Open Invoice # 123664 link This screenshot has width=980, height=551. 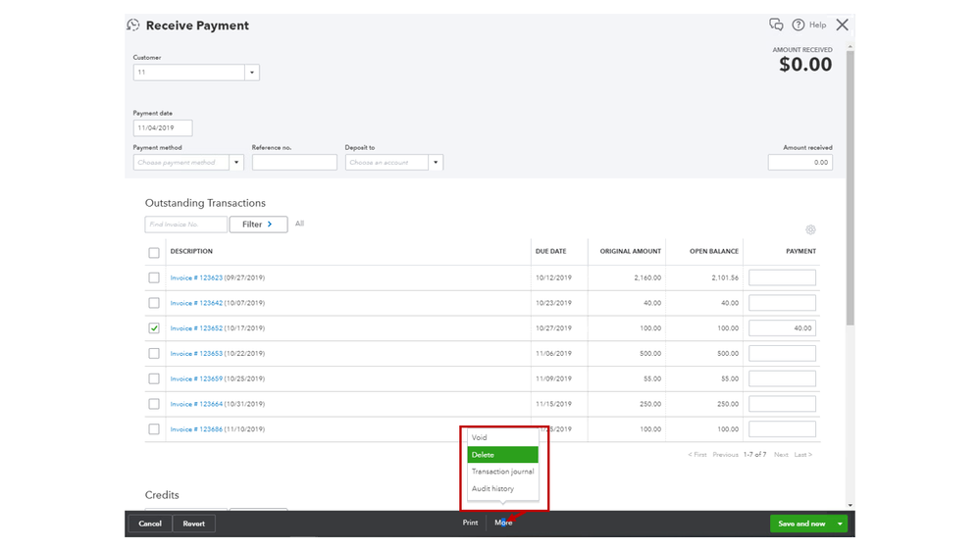pos(196,404)
